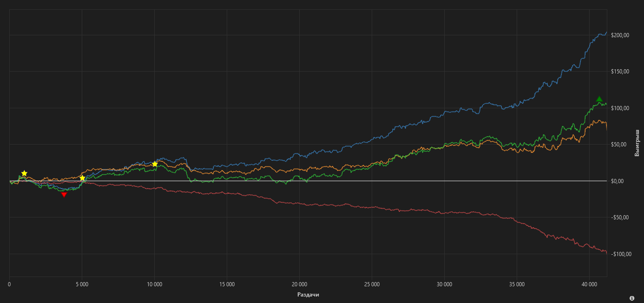
Task: Click the '-$50,00' axis label
Action: point(619,217)
